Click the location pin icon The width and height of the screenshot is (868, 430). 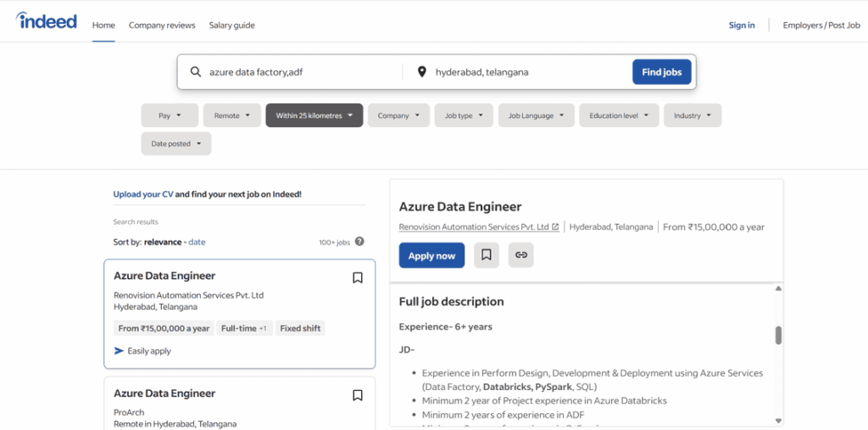click(422, 72)
